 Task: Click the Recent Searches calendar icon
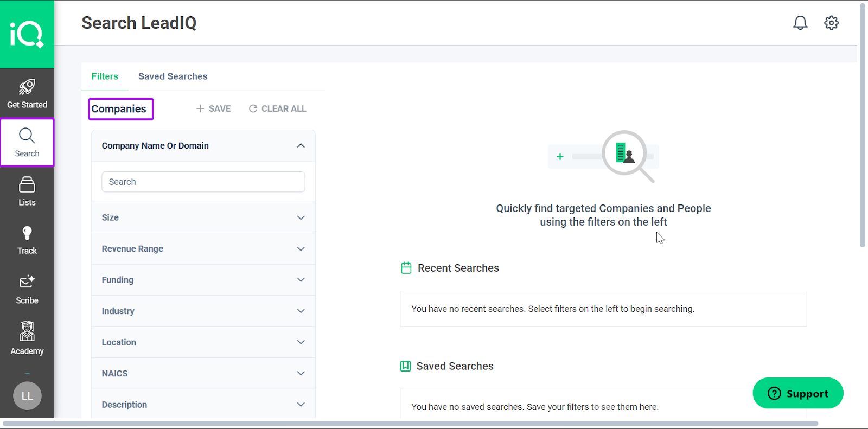tap(406, 268)
